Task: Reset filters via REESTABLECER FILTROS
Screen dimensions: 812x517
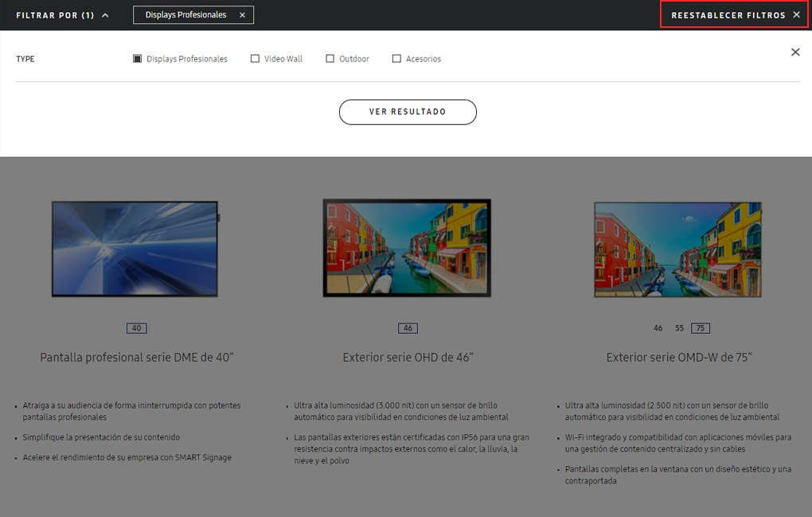Action: [728, 16]
